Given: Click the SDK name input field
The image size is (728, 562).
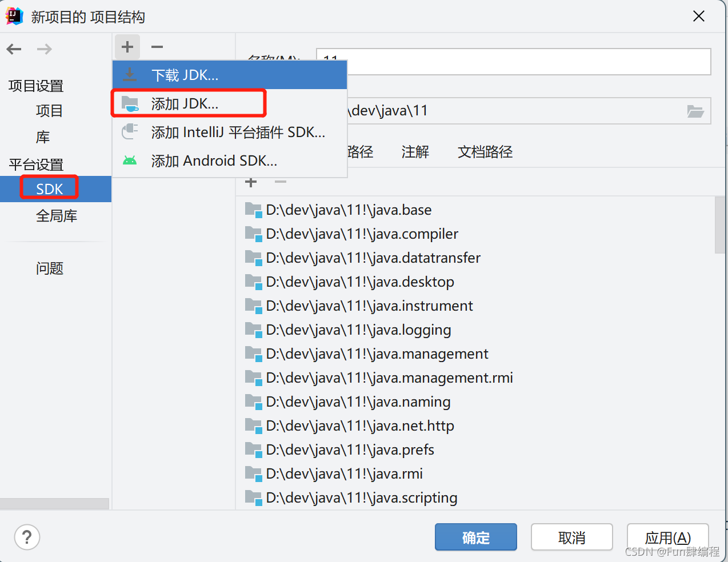Looking at the screenshot, I should click(513, 62).
